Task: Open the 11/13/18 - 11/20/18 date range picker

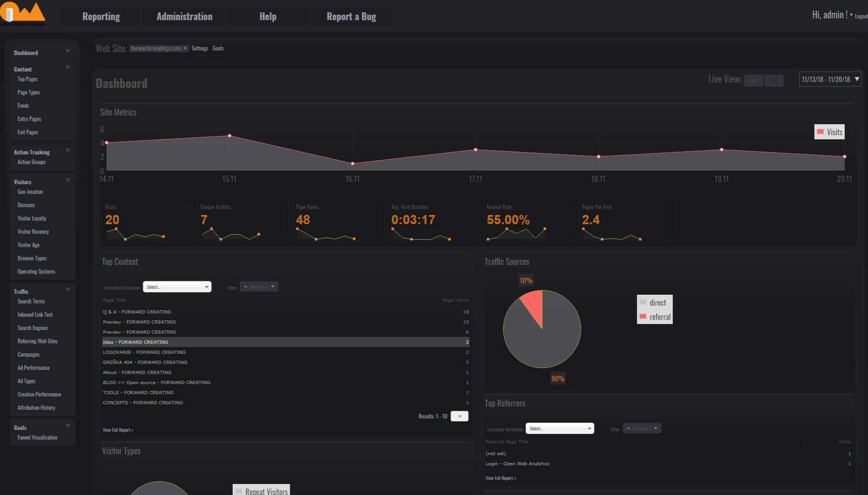Action: 830,79
